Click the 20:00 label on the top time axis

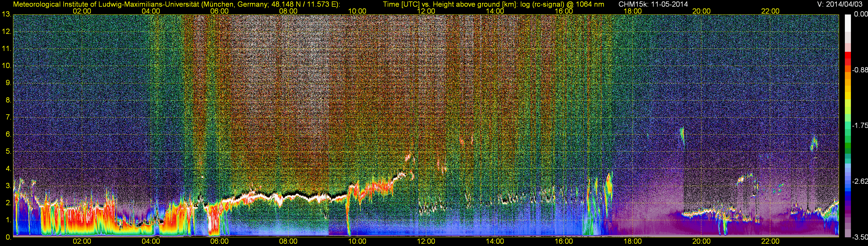pos(702,11)
